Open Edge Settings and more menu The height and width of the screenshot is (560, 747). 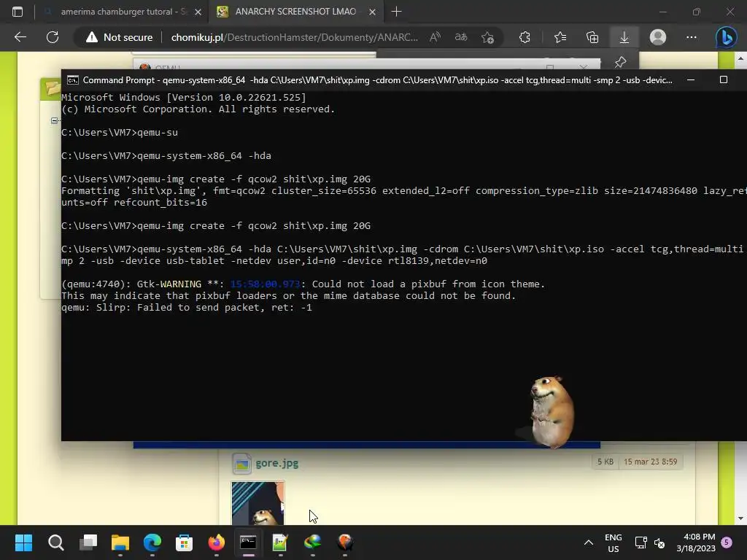(x=692, y=37)
